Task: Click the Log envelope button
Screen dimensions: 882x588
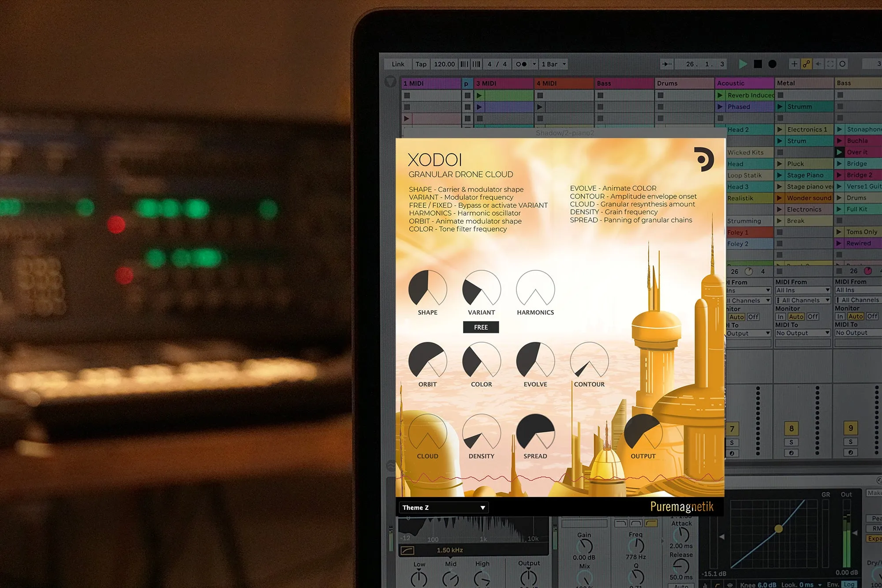Action: coord(849,584)
